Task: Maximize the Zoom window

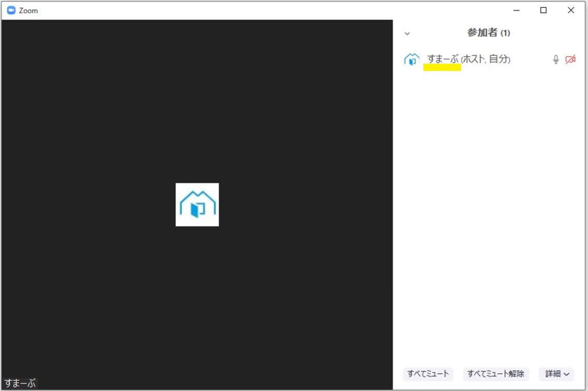Action: pyautogui.click(x=543, y=10)
